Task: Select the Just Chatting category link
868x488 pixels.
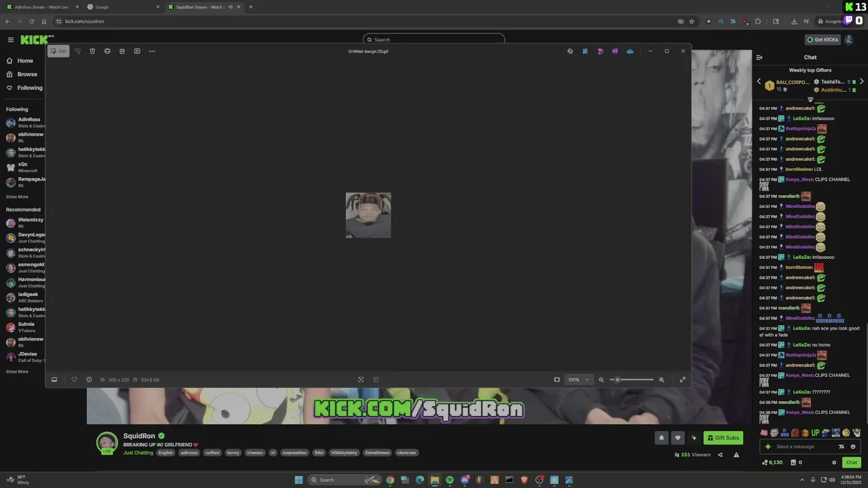Action: (x=138, y=453)
